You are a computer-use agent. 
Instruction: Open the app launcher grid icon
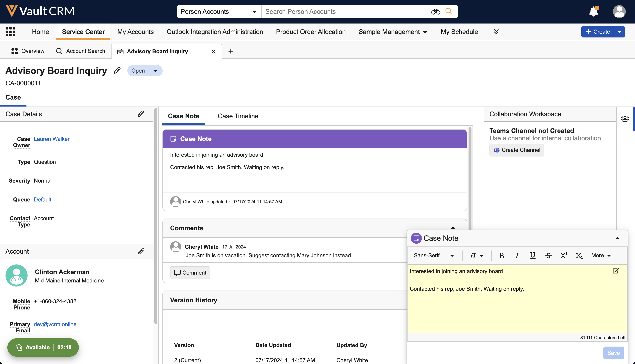pyautogui.click(x=10, y=32)
